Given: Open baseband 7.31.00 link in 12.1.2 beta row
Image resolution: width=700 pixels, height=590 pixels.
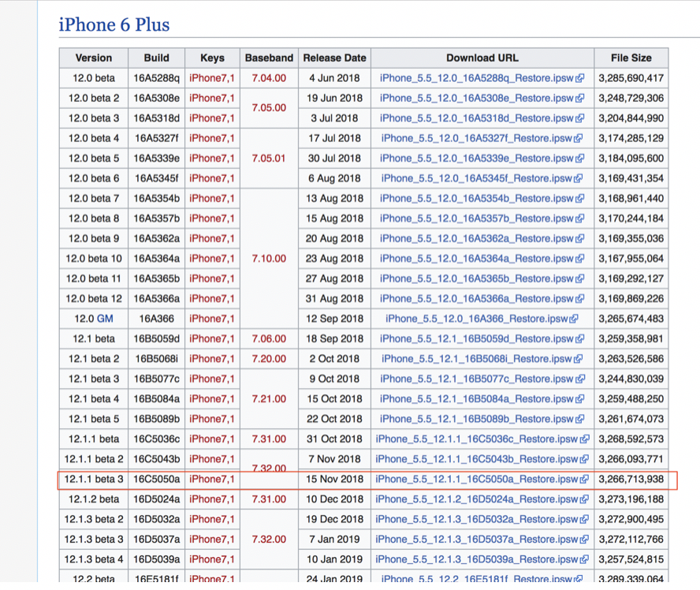Looking at the screenshot, I should pos(269,500).
